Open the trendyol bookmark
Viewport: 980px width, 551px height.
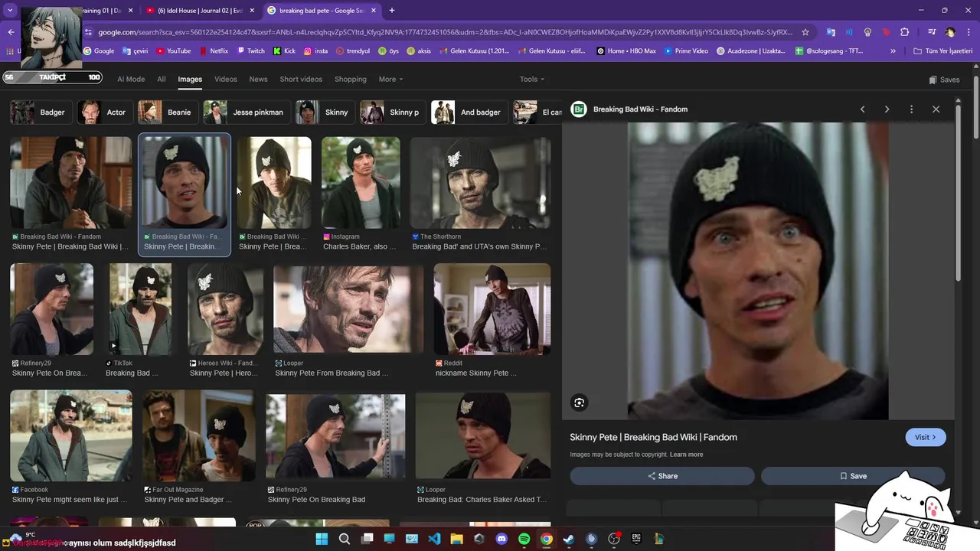(351, 51)
